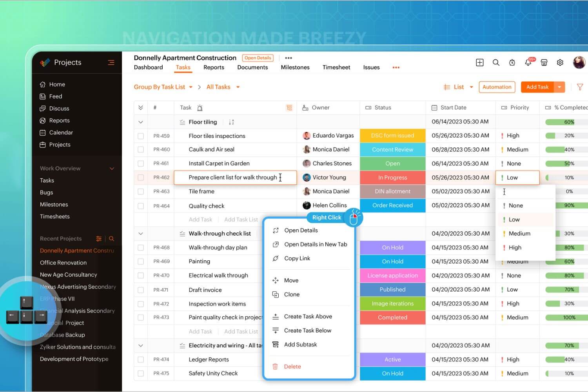This screenshot has height=392, width=588.
Task: Click the In Progress status cell
Action: pos(393,178)
